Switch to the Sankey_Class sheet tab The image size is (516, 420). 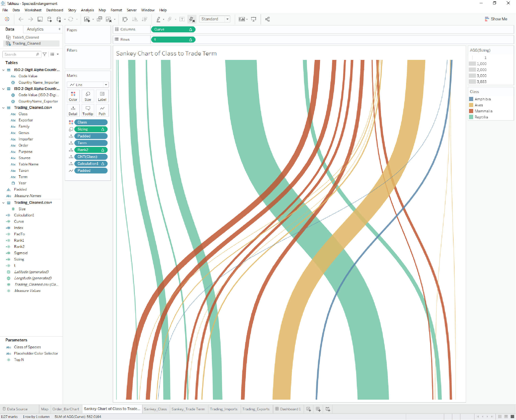coord(155,409)
